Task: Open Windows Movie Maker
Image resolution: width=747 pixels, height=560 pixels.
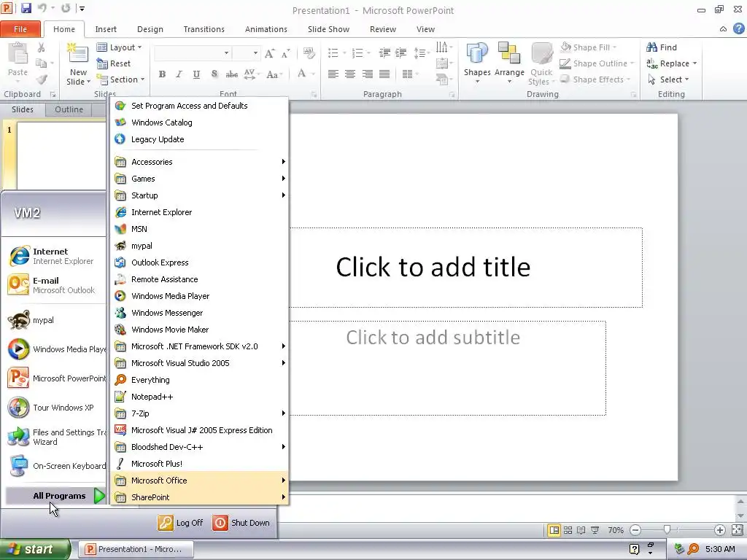Action: 198,330
